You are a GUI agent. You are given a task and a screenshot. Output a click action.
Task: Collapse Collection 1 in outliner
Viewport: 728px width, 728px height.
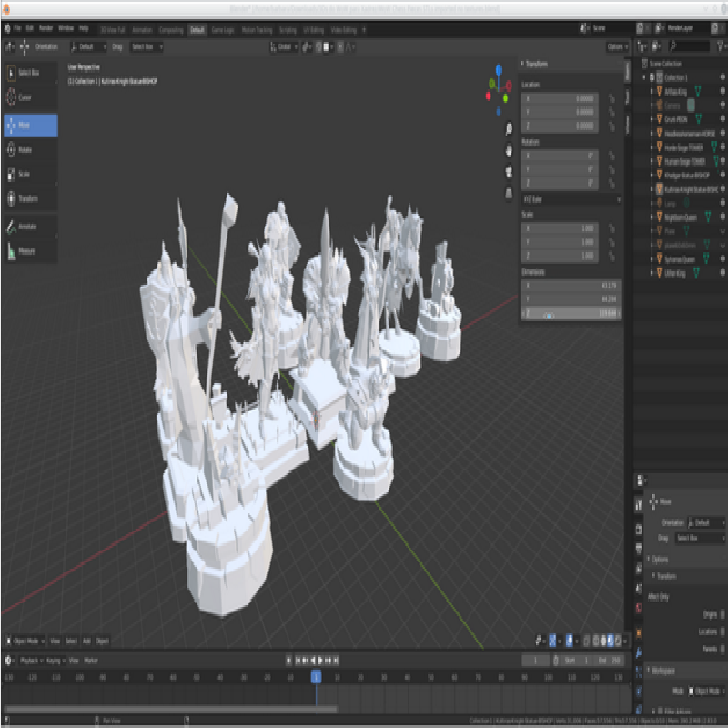pos(644,77)
